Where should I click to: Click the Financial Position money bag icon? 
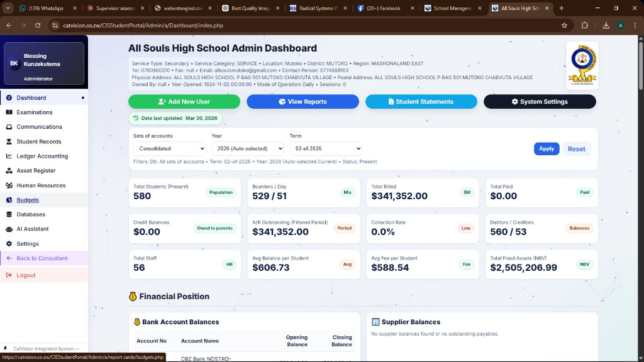click(132, 297)
